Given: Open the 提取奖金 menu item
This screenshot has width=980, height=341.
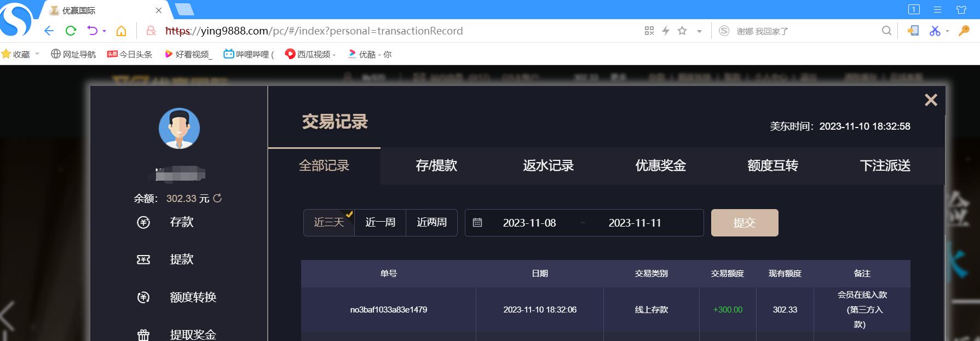Looking at the screenshot, I should [193, 334].
